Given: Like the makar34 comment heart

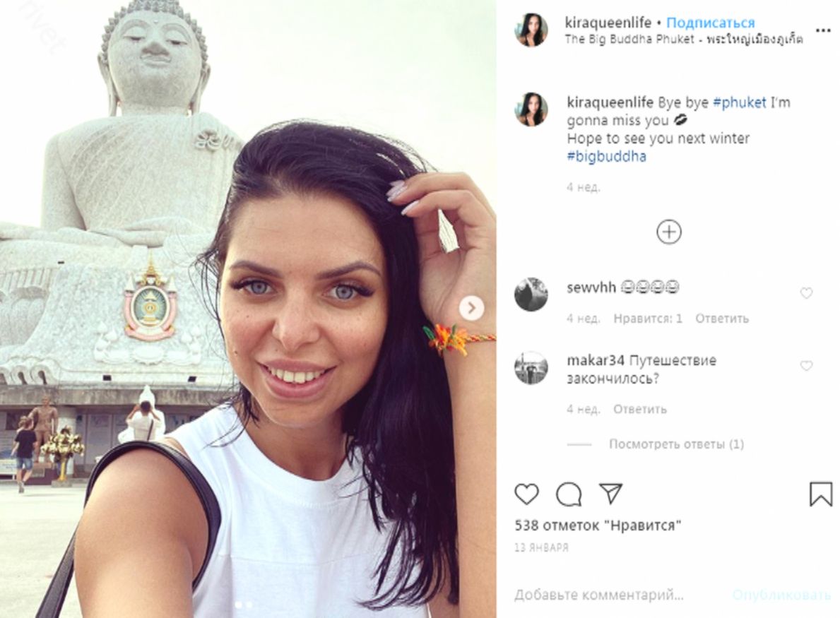Looking at the screenshot, I should (x=806, y=366).
